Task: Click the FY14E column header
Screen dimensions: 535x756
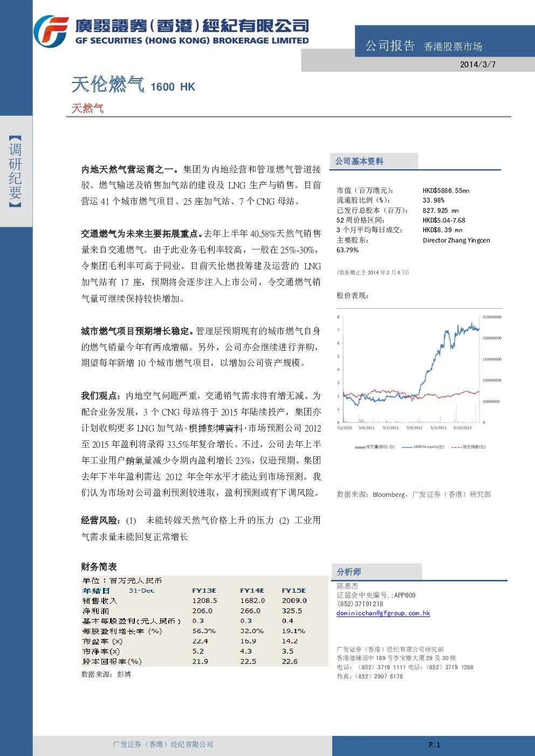Action: (x=252, y=591)
